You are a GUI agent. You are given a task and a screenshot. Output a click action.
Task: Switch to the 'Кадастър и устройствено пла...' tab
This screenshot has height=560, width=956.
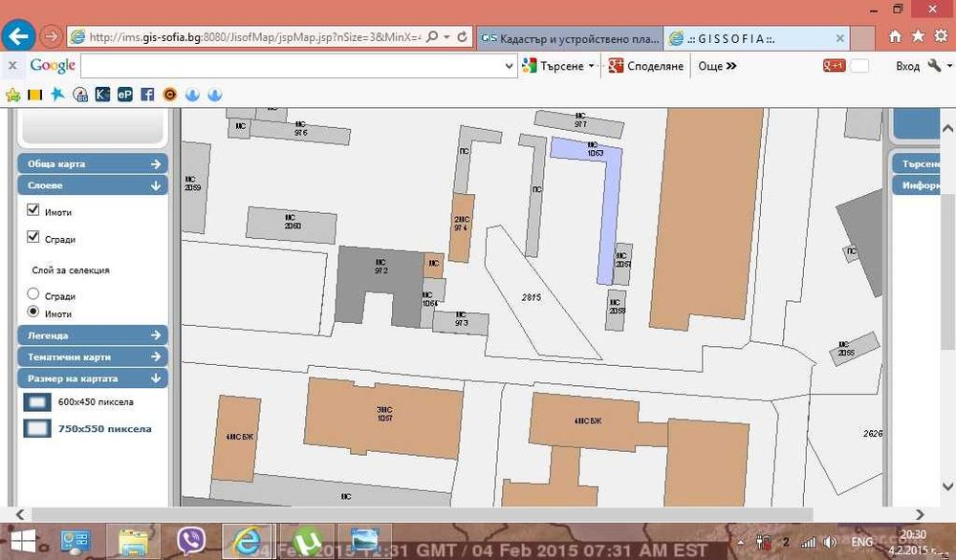(570, 38)
